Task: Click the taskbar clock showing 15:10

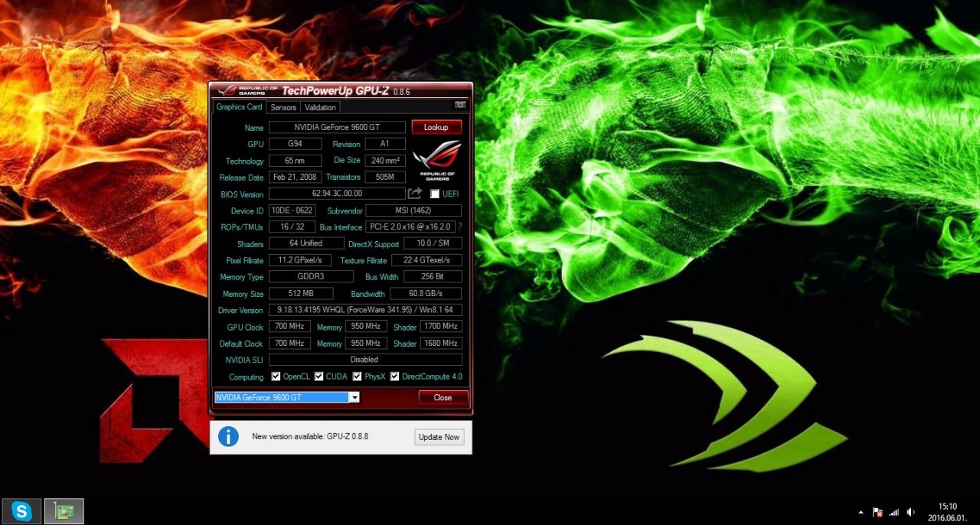Action: coord(948,511)
